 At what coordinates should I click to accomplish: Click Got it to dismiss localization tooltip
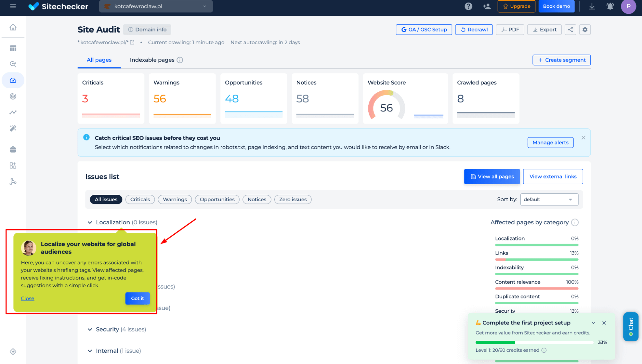point(137,298)
